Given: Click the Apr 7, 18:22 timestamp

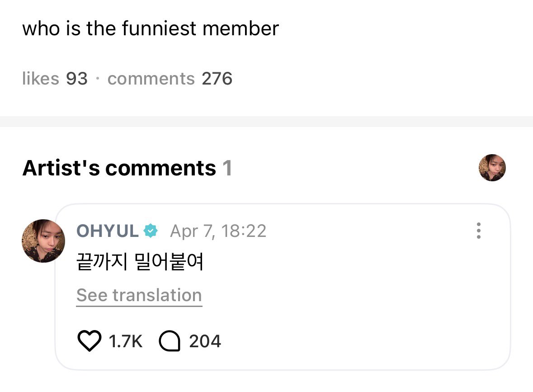Looking at the screenshot, I should (x=218, y=231).
